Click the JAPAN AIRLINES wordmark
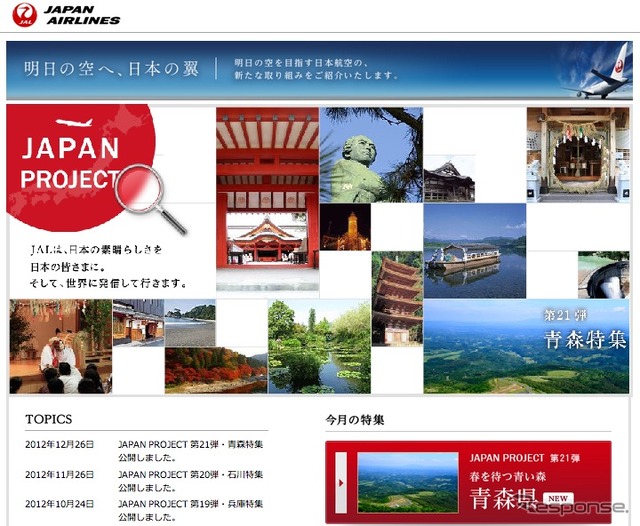 tap(82, 15)
